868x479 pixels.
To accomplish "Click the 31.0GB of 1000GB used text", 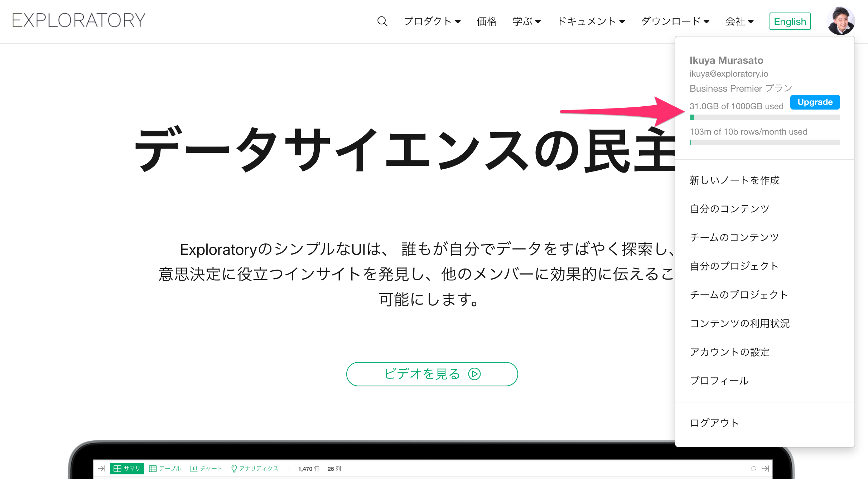I will (x=737, y=106).
